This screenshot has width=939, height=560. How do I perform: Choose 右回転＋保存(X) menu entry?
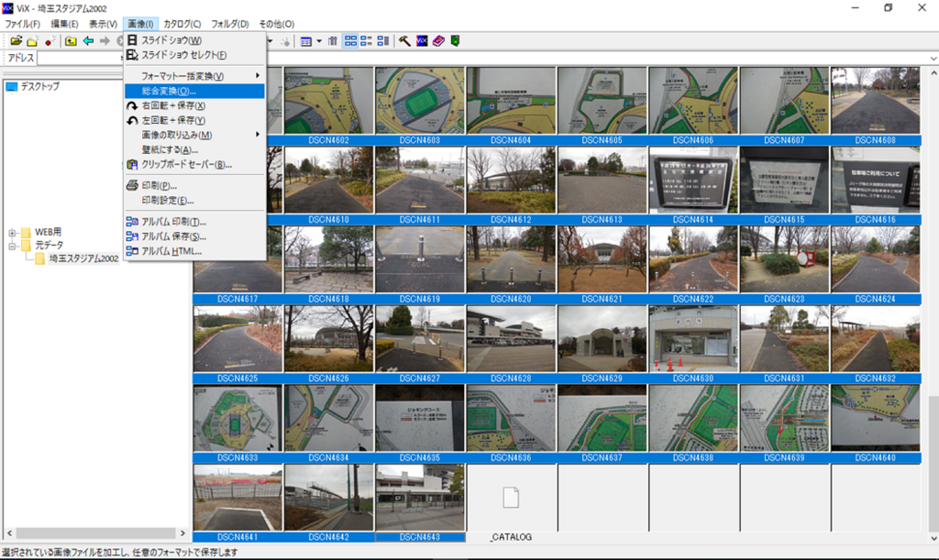(194, 105)
